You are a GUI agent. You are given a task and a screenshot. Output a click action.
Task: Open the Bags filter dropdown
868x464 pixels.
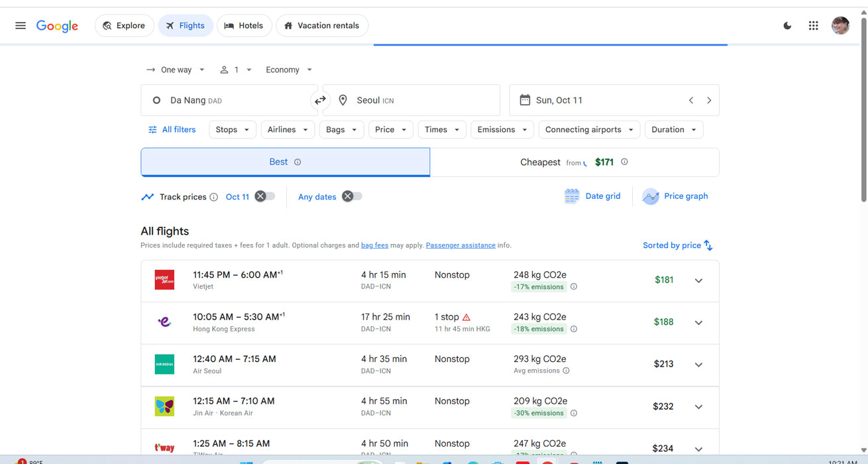point(341,129)
